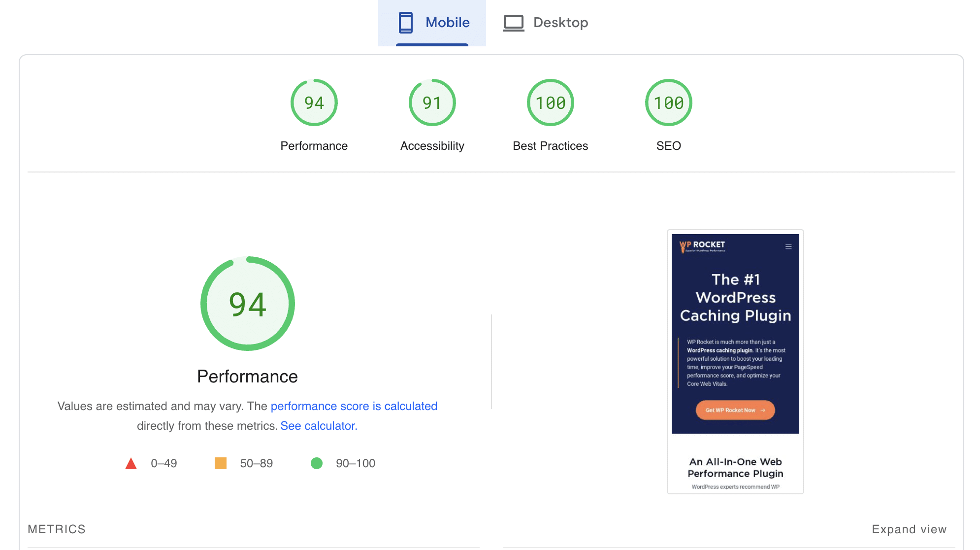This screenshot has width=980, height=550.
Task: Click Get WP Rocket Now button
Action: 734,411
